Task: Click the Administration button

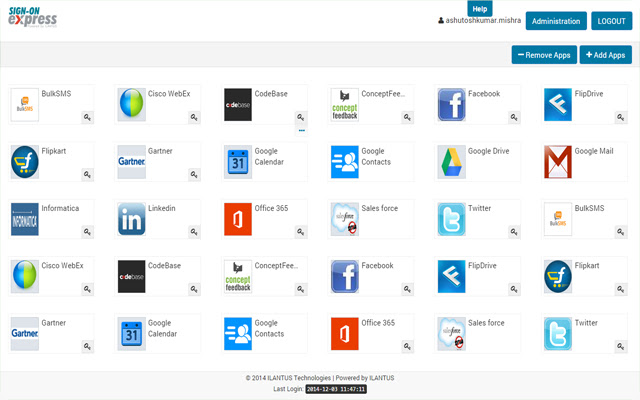Action: [556, 21]
